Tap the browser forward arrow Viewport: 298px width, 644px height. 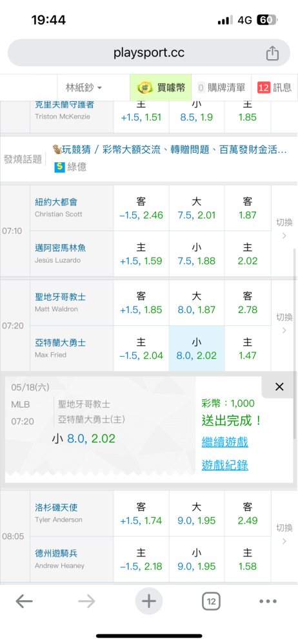click(x=86, y=601)
